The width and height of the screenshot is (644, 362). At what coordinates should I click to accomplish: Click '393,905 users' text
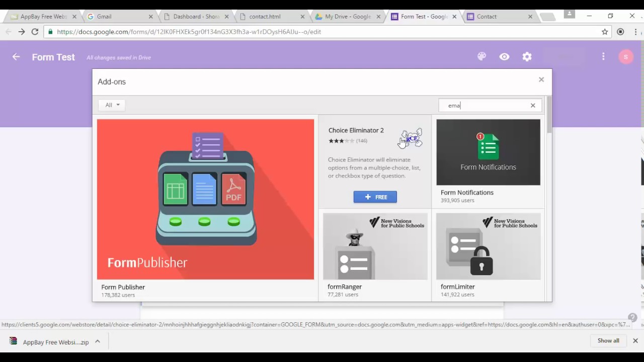coord(457,200)
